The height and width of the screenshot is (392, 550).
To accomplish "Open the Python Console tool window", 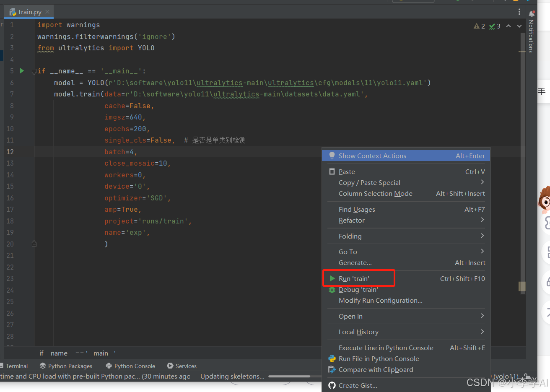I will coord(130,366).
